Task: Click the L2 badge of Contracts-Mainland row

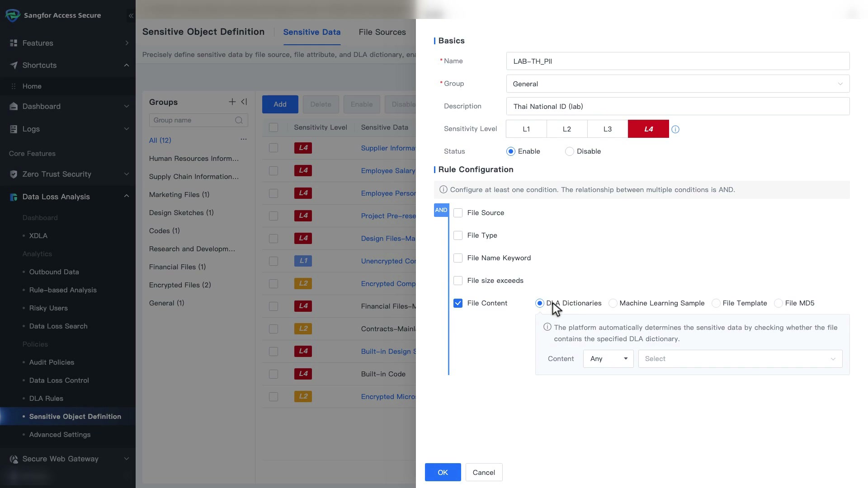Action: click(303, 329)
